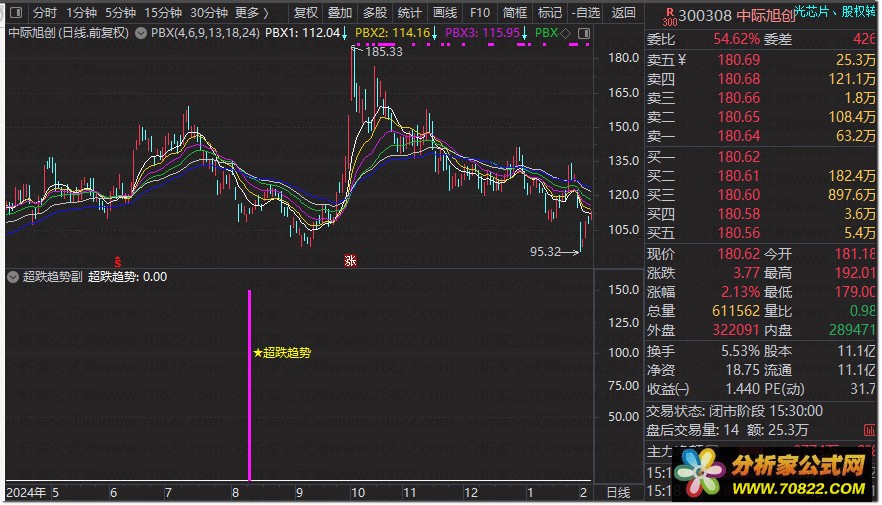Click 买三 bid price 180.60
This screenshot has width=882, height=505.
[739, 195]
